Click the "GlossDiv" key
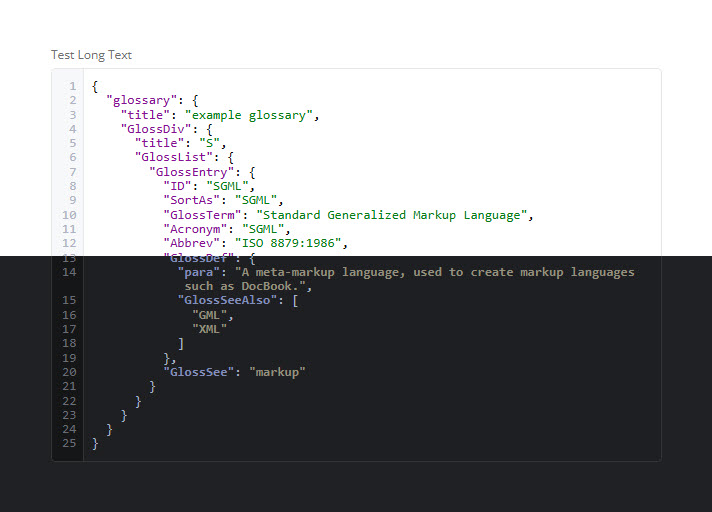The image size is (712, 512). [x=156, y=129]
